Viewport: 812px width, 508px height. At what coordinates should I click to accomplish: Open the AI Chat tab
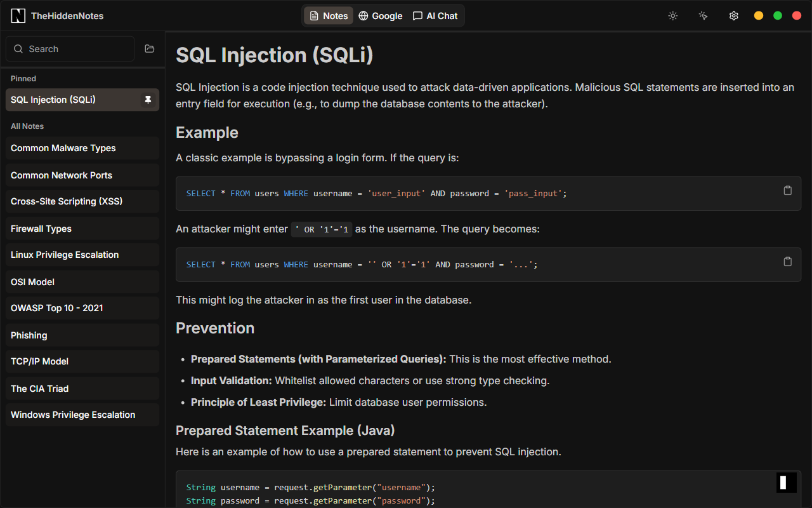tap(435, 16)
